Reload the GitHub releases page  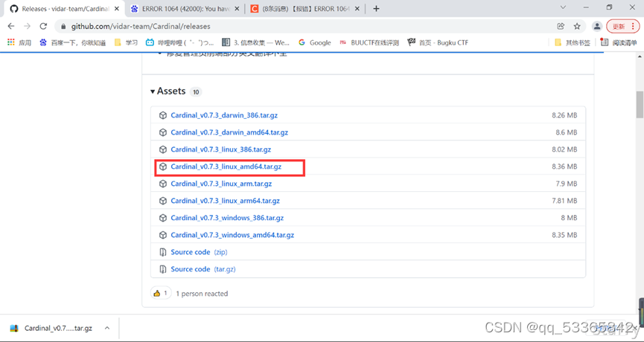tap(43, 26)
